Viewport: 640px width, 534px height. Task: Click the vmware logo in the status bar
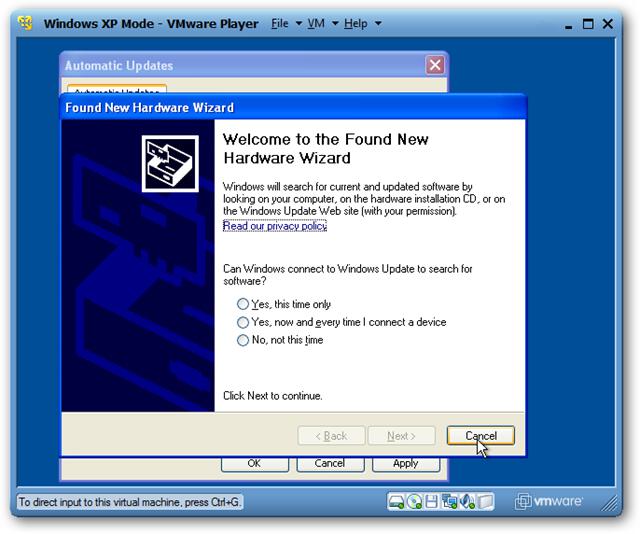551,501
